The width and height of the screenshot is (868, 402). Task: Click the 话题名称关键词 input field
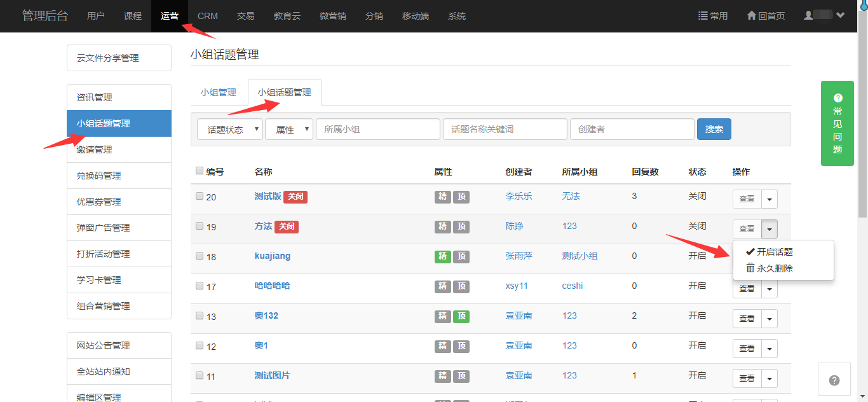(505, 129)
